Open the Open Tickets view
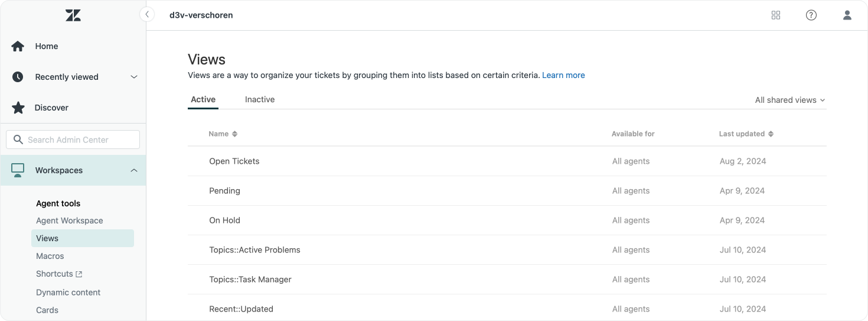 pyautogui.click(x=234, y=161)
